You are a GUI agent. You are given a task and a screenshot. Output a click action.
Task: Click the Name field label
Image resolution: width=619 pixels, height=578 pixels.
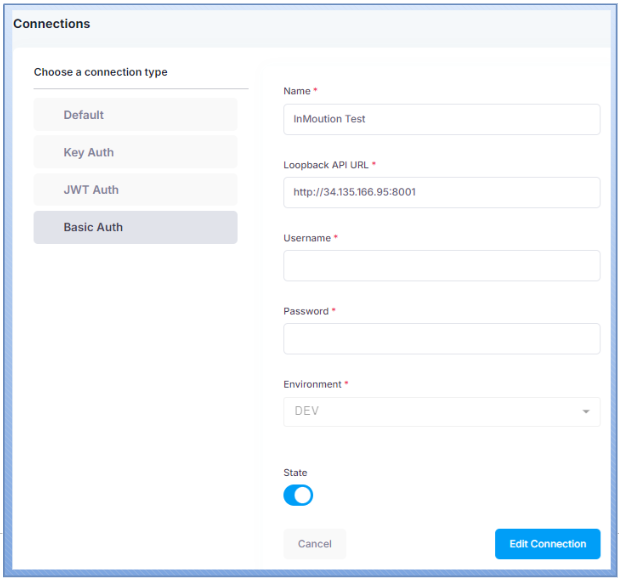298,91
